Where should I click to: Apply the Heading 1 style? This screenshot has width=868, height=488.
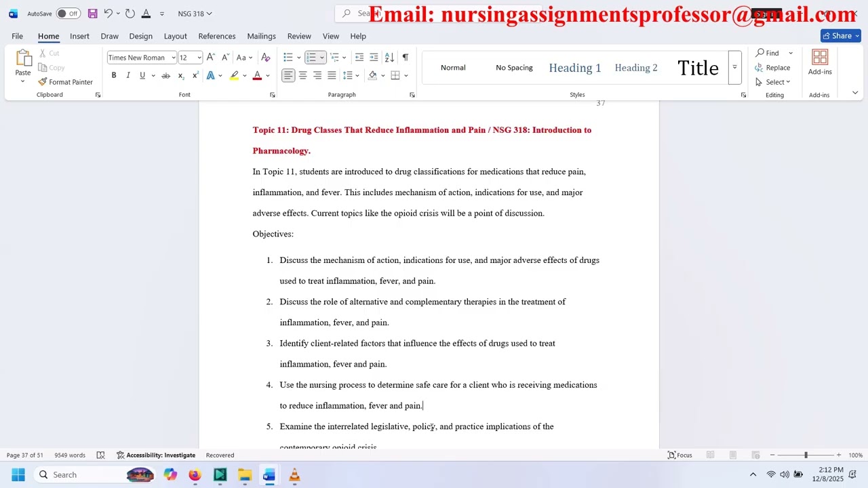pyautogui.click(x=575, y=68)
